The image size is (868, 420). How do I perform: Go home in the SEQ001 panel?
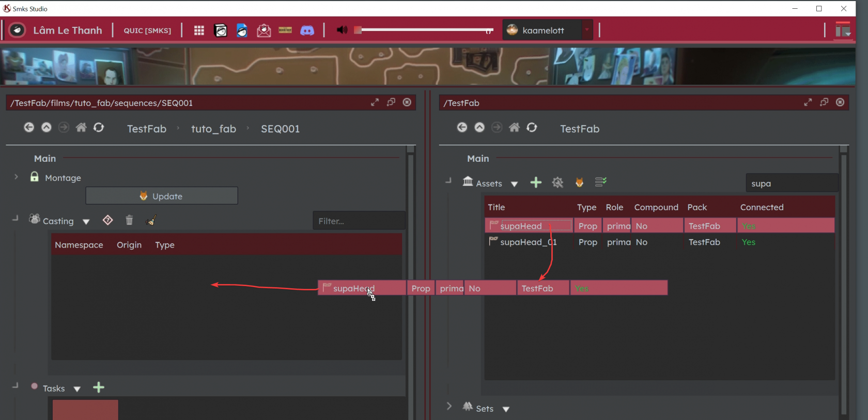[x=81, y=127]
